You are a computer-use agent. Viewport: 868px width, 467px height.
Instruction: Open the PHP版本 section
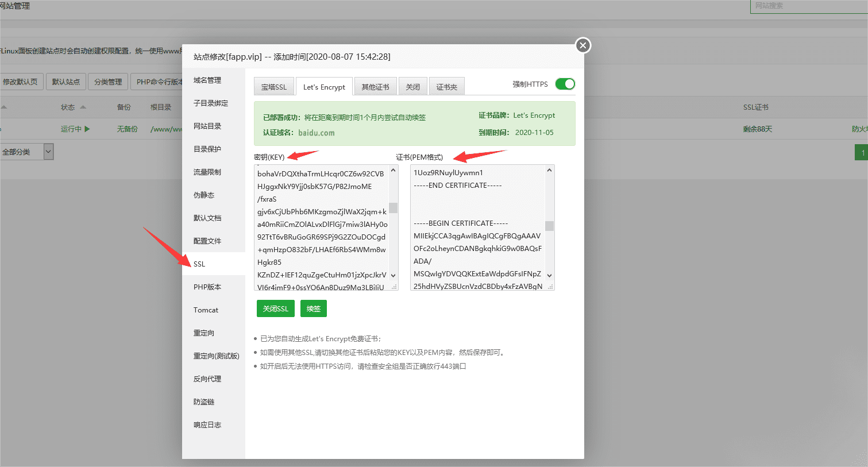tap(207, 287)
